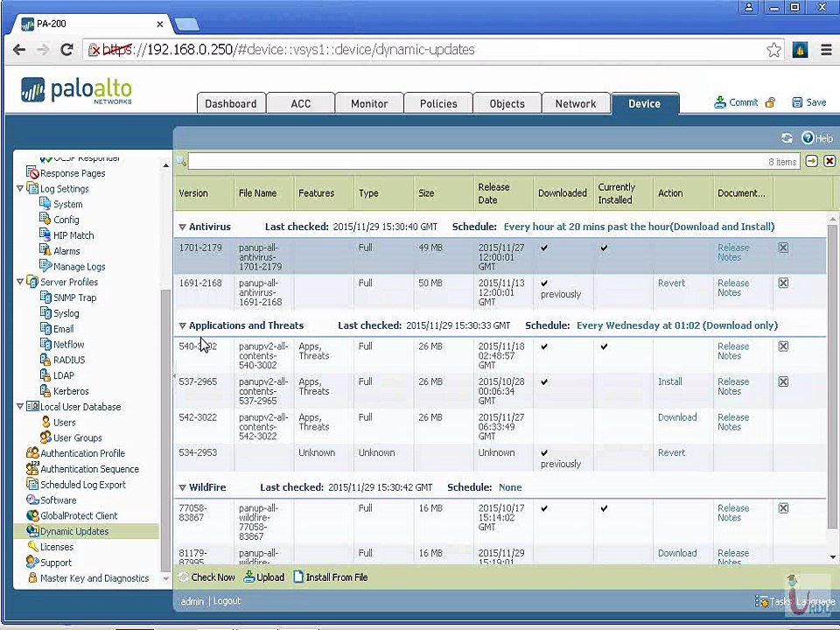Collapse the Server Profiles tree node
Image resolution: width=840 pixels, height=630 pixels.
(x=20, y=282)
